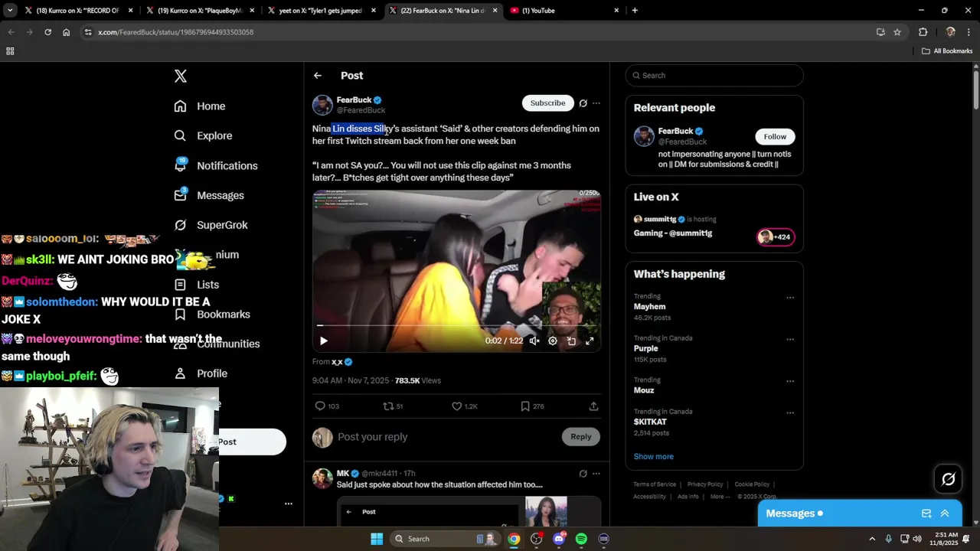Open more options for Purple trend

tap(790, 339)
